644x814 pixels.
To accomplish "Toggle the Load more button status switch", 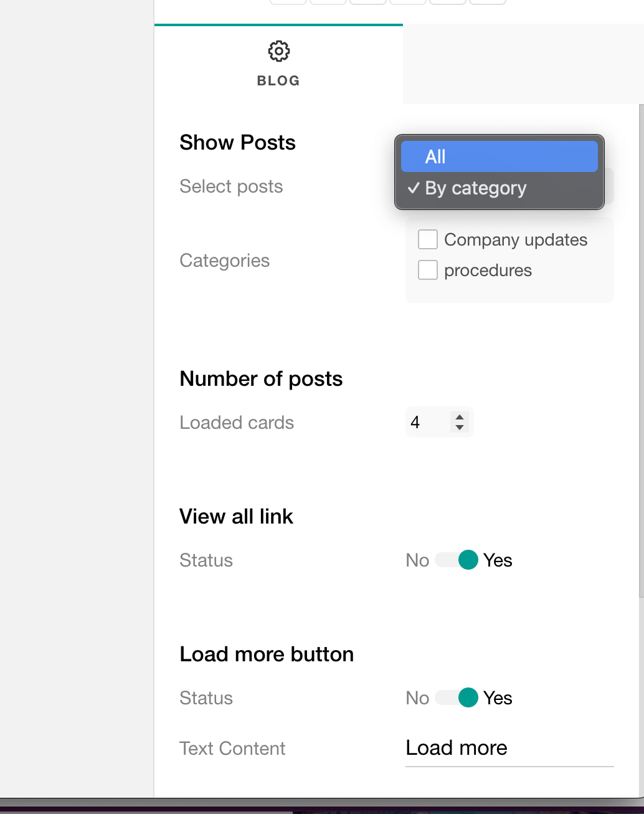I will point(457,697).
